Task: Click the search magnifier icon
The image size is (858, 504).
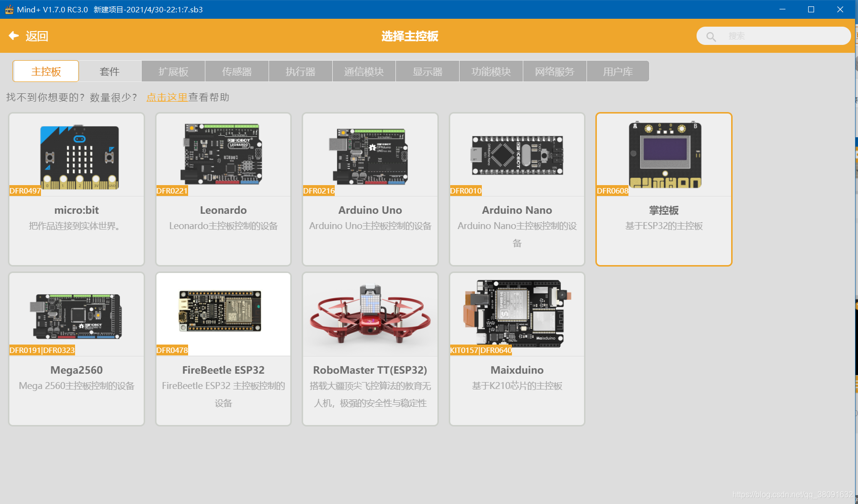Action: click(711, 37)
